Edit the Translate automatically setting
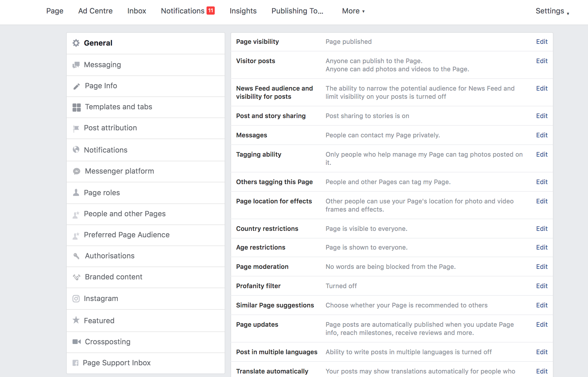Viewport: 588px width, 377px height. coord(542,371)
